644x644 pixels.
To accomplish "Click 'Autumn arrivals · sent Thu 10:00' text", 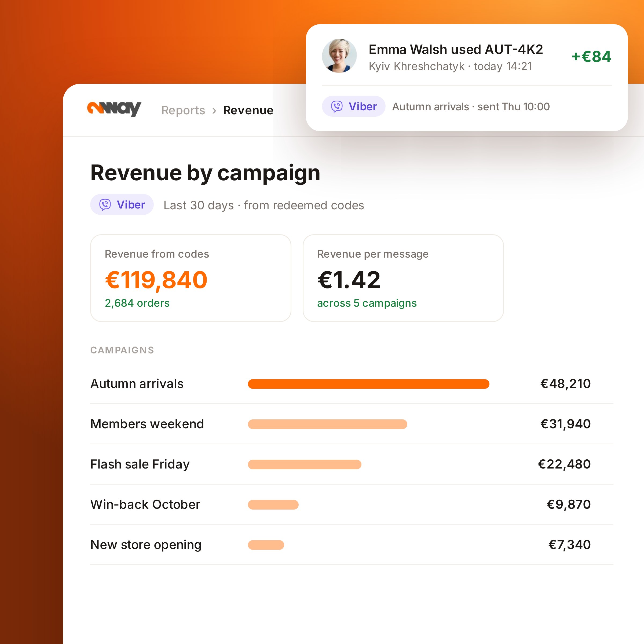I will (x=471, y=107).
